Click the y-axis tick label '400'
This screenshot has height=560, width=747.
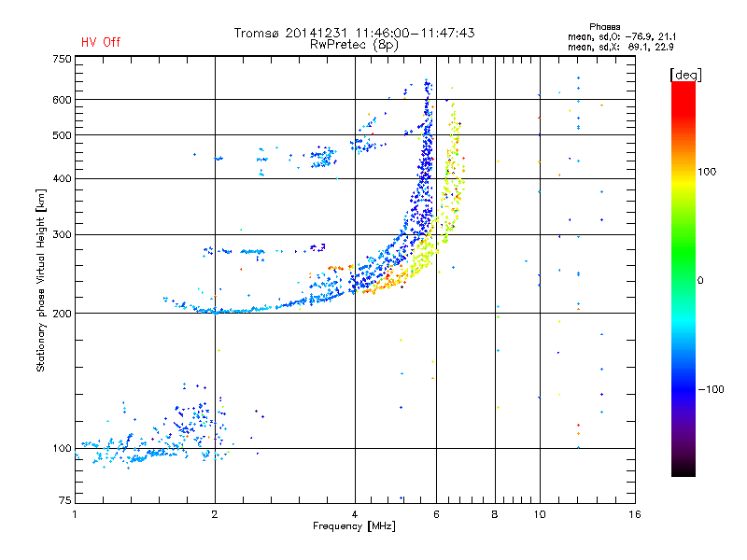coord(62,178)
